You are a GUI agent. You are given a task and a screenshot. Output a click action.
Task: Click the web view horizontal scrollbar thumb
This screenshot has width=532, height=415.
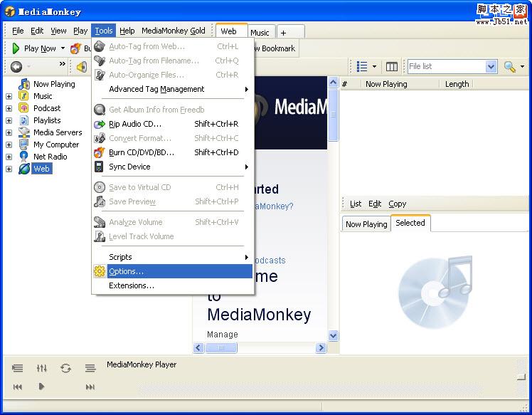(221, 348)
